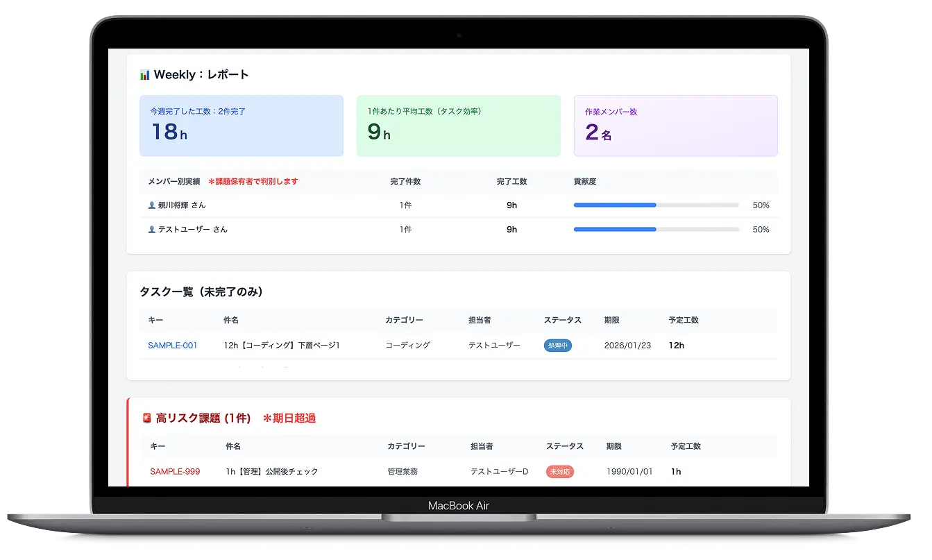Open the SAMPLE-001 task link
Screen dimensions: 932x560
[x=172, y=346]
